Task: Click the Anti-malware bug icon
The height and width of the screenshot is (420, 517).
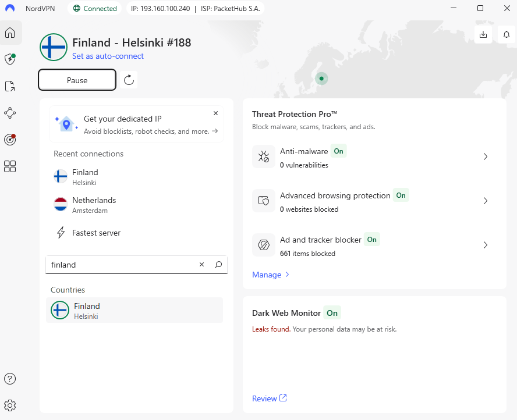Action: click(263, 156)
